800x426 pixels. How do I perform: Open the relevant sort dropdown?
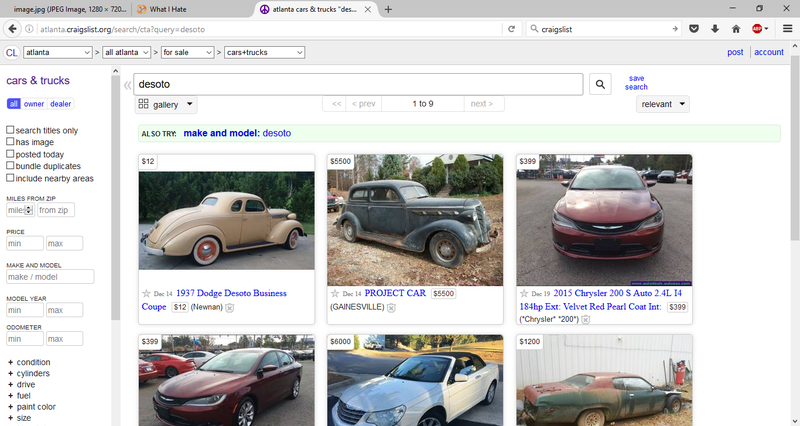pyautogui.click(x=663, y=104)
